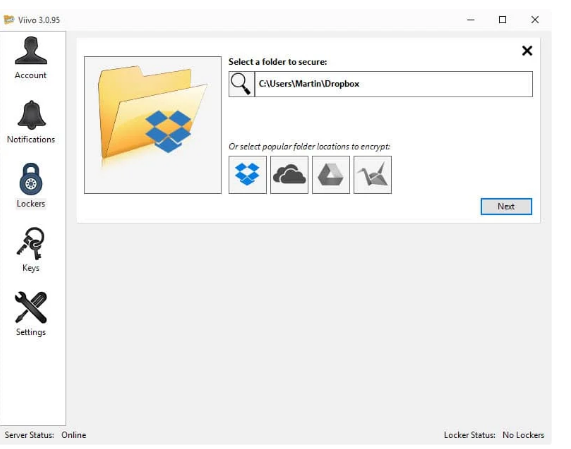The width and height of the screenshot is (571, 449).
Task: Minimize the Viivo window
Action: pyautogui.click(x=470, y=20)
